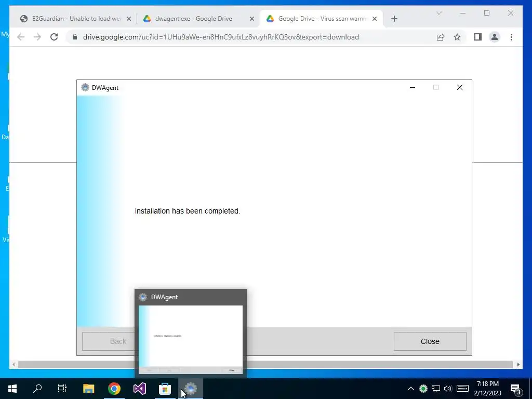Close the Virus scan warning tab

point(375,19)
